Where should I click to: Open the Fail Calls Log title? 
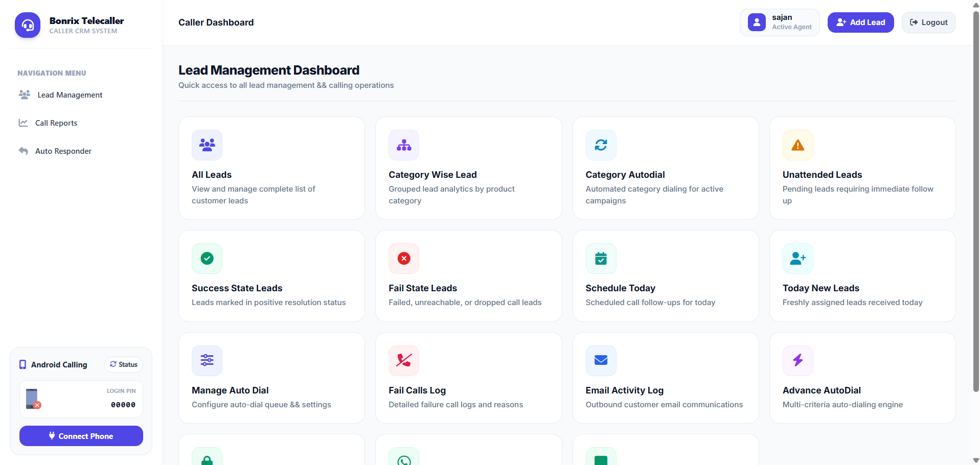pyautogui.click(x=417, y=390)
